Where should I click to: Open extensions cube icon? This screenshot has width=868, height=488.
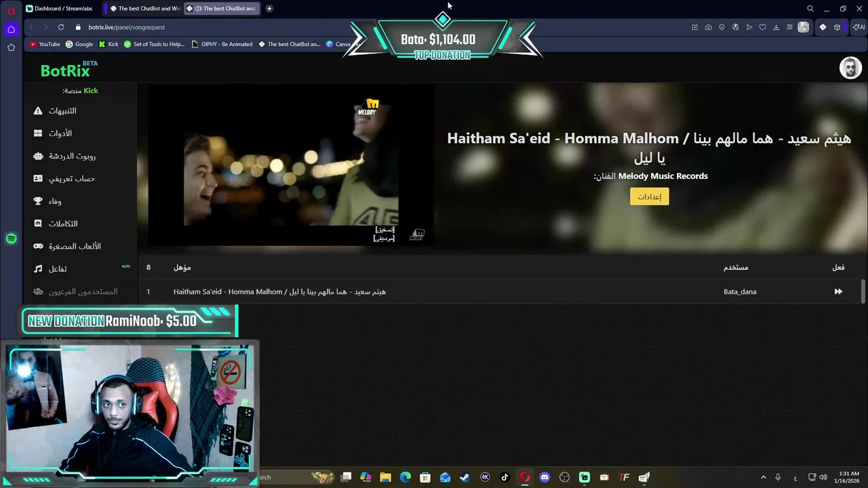point(837,27)
